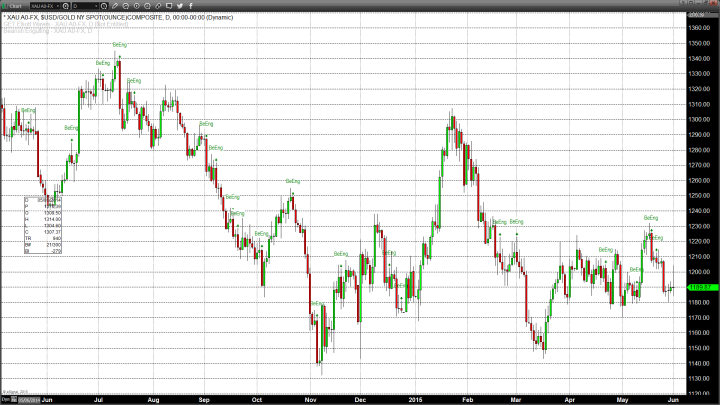Click the 1350.00 price axis label
This screenshot has height=405, width=720.
[699, 43]
